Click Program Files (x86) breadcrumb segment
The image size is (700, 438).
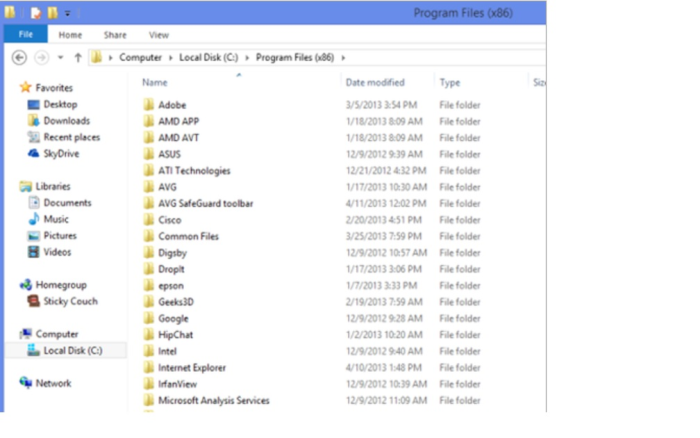coord(295,58)
